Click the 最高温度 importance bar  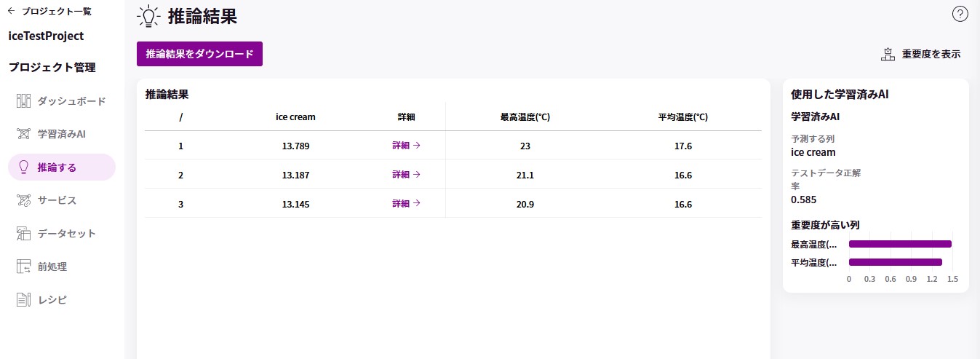900,244
